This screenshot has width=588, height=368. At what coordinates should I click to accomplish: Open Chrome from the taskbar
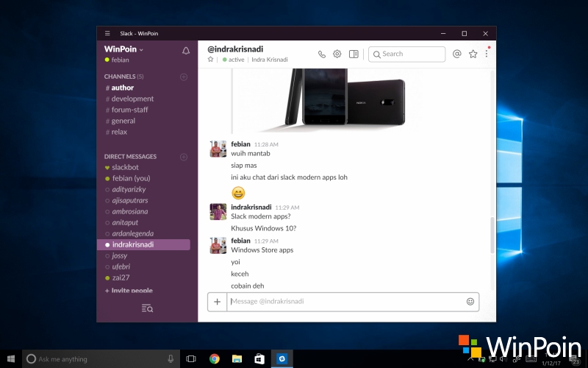[x=214, y=359]
